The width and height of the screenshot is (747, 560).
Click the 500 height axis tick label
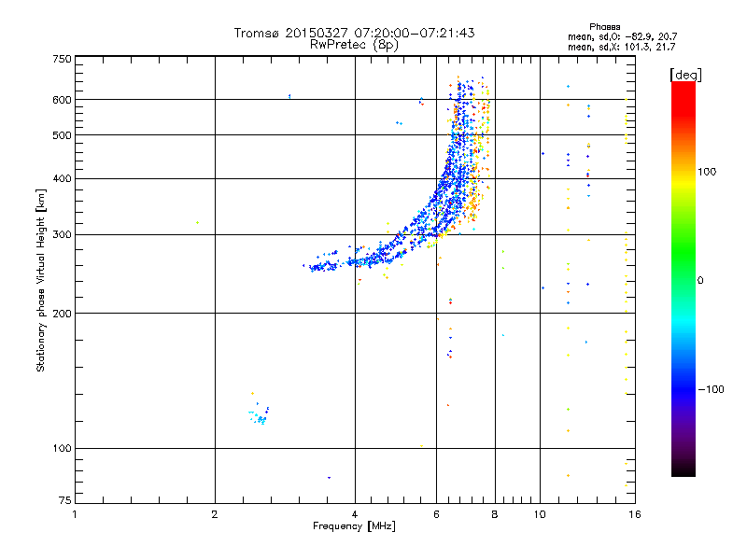click(x=62, y=135)
